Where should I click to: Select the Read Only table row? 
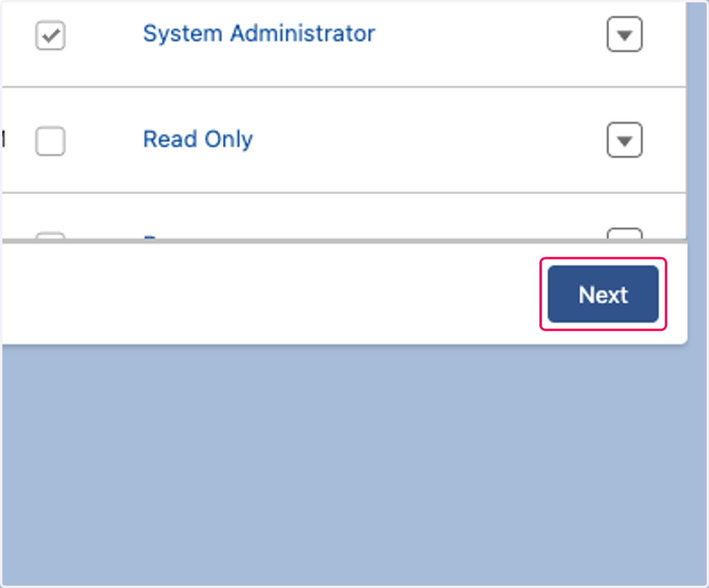point(344,140)
